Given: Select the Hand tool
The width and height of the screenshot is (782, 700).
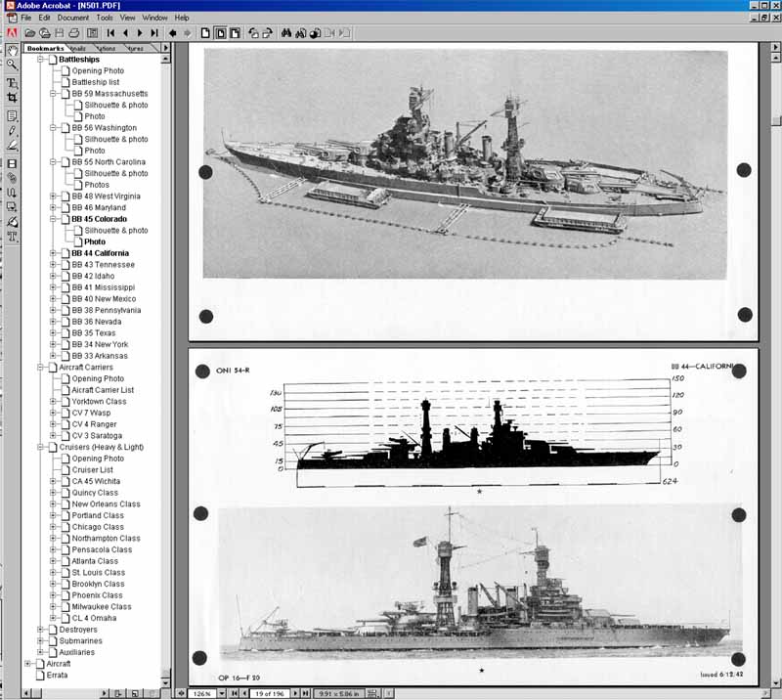Looking at the screenshot, I should [12, 49].
